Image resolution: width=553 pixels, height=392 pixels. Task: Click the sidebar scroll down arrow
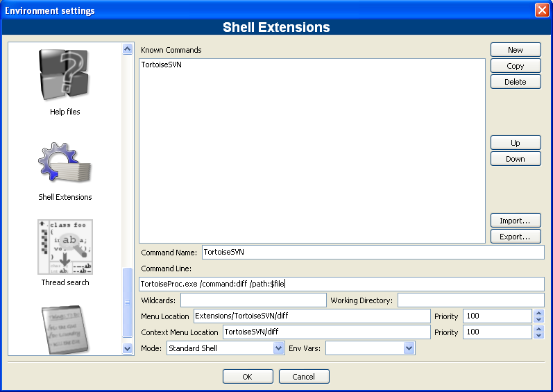(x=127, y=349)
